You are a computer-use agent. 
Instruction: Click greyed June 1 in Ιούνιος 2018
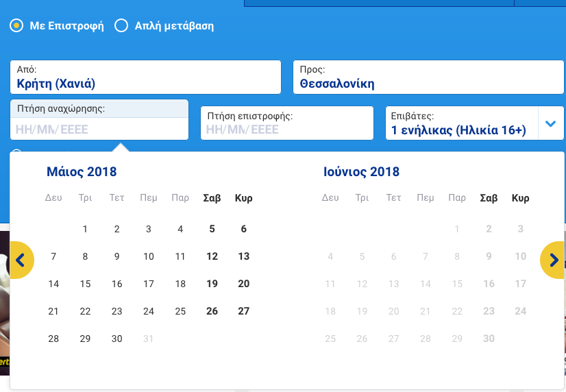(x=457, y=229)
